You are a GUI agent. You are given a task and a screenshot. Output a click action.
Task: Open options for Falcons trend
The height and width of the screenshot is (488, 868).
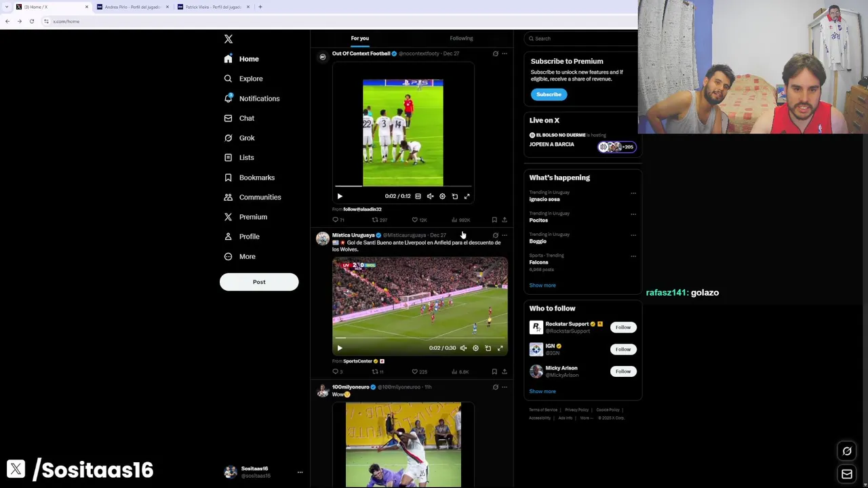pos(633,256)
